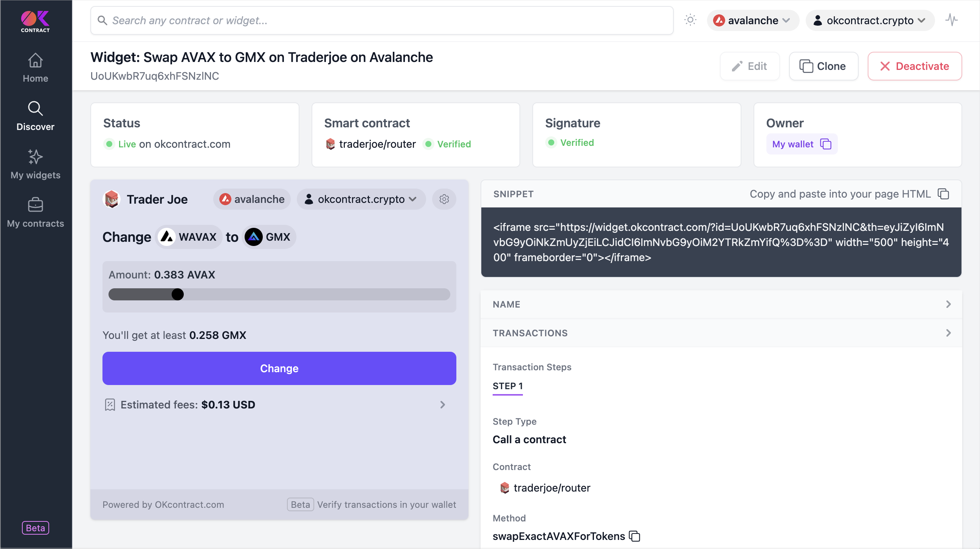Expand Estimated fees details
Image resolution: width=980 pixels, height=549 pixels.
442,405
